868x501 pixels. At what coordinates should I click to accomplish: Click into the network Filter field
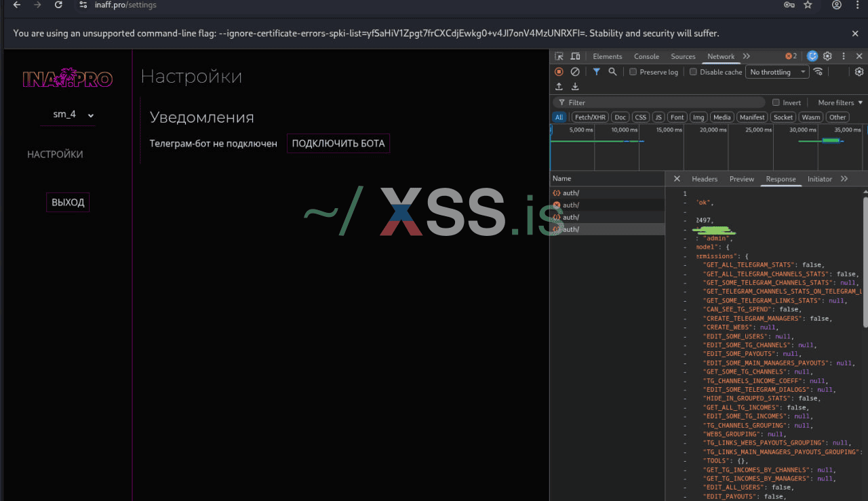point(658,102)
